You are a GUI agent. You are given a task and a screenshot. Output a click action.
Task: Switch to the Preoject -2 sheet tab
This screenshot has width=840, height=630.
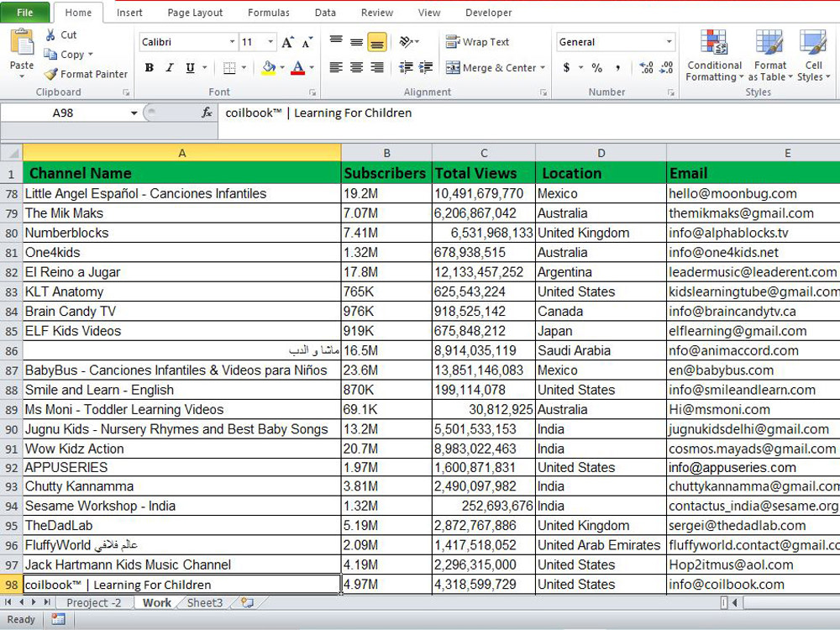coord(93,602)
